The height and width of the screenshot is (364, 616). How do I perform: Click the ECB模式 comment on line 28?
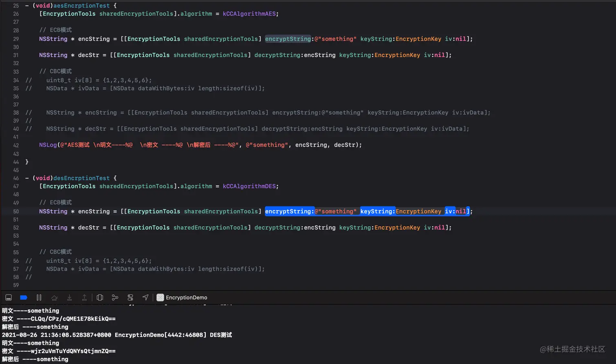55,30
